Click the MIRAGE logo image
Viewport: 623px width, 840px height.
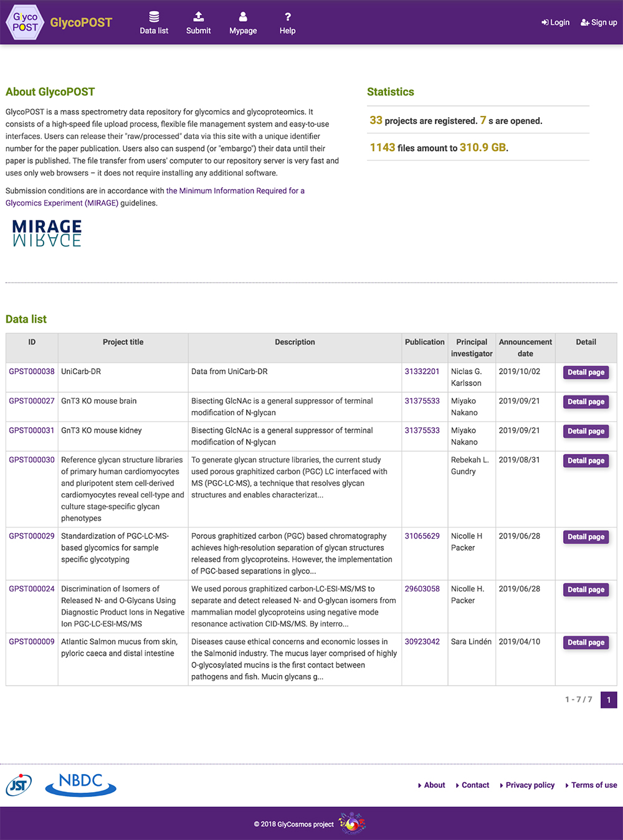pos(47,234)
